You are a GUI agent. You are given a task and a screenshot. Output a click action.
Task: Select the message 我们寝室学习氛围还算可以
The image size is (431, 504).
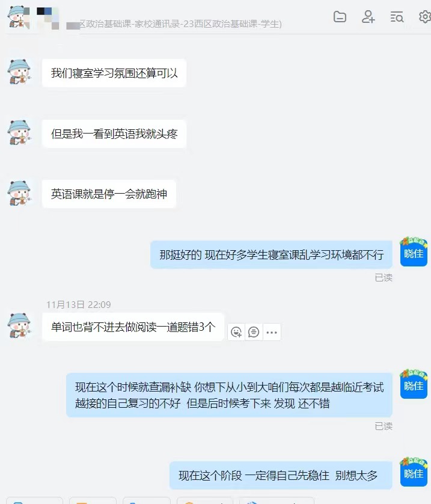114,73
